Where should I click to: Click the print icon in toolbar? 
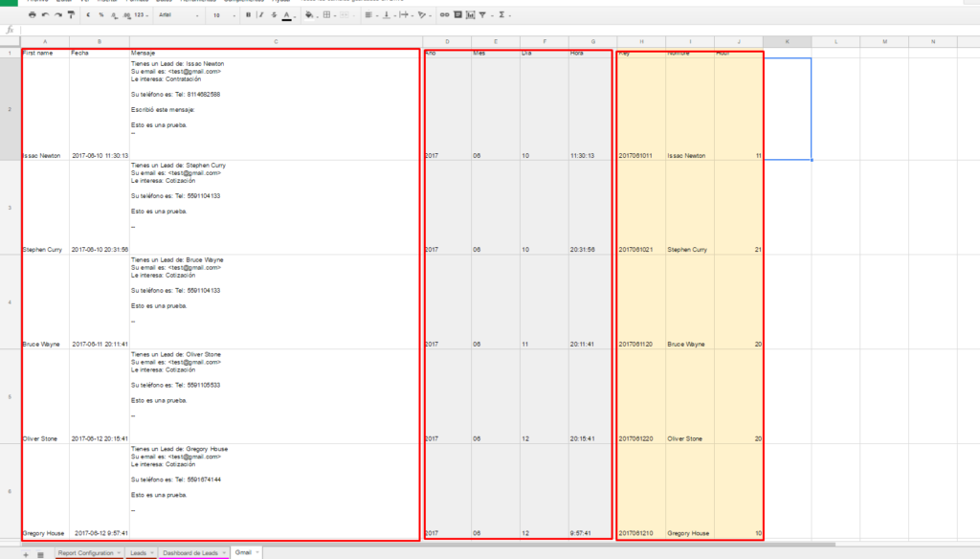click(32, 15)
